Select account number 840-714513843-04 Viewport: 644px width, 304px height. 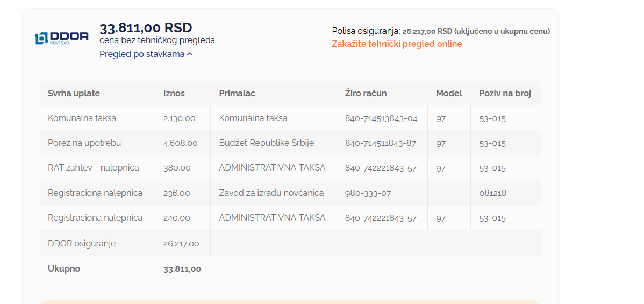381,118
